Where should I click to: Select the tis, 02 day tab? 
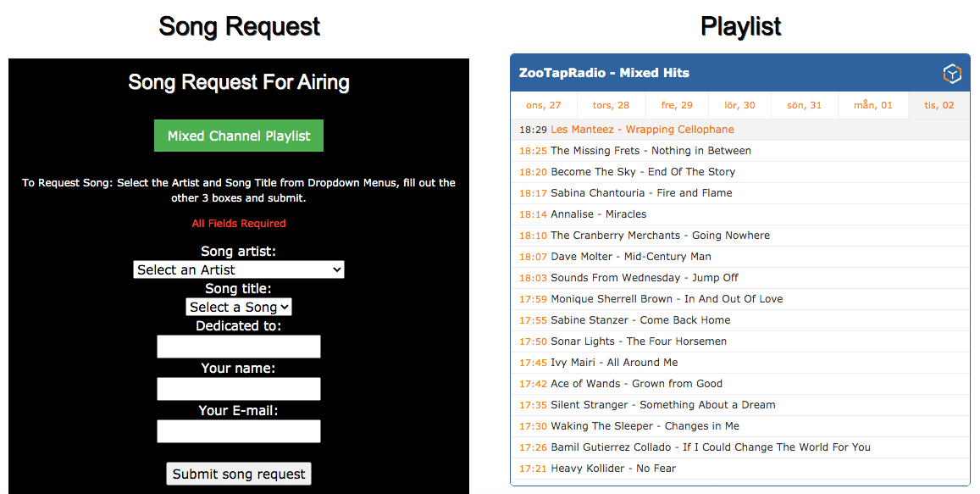939,105
